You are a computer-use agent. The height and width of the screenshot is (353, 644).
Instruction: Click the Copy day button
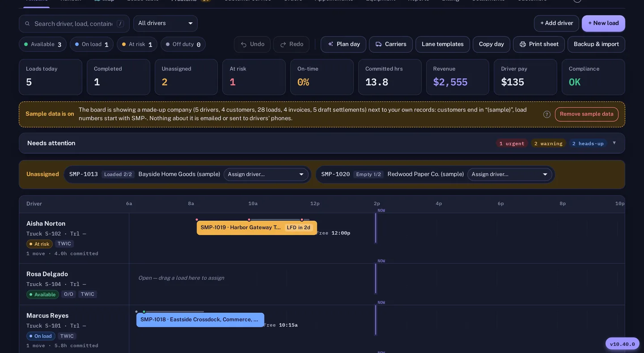click(491, 44)
